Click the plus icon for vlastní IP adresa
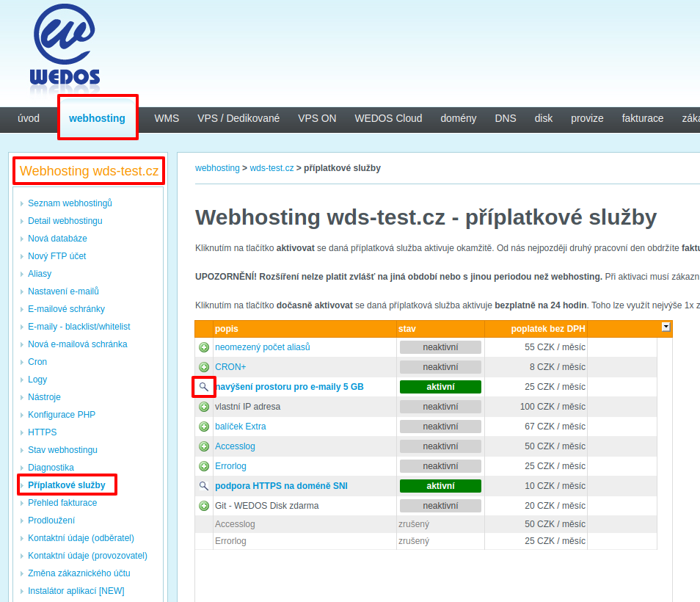The height and width of the screenshot is (602, 700). [204, 407]
